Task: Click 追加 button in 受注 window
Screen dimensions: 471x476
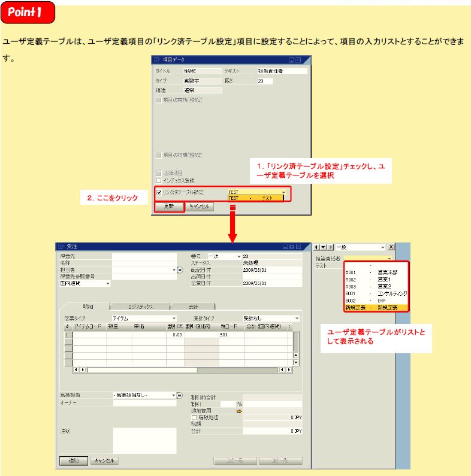Action: [74, 460]
